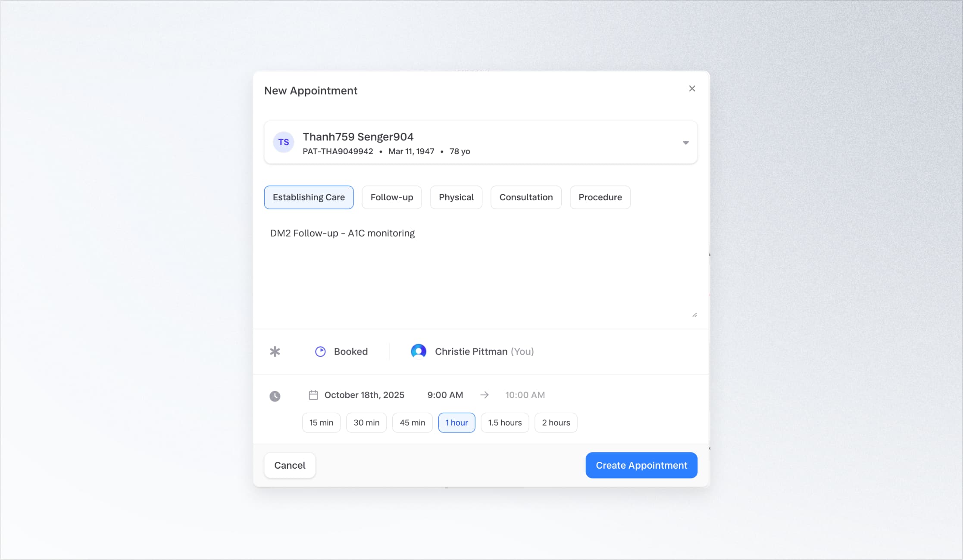
Task: Click the asterisk icon in status row
Action: (275, 352)
